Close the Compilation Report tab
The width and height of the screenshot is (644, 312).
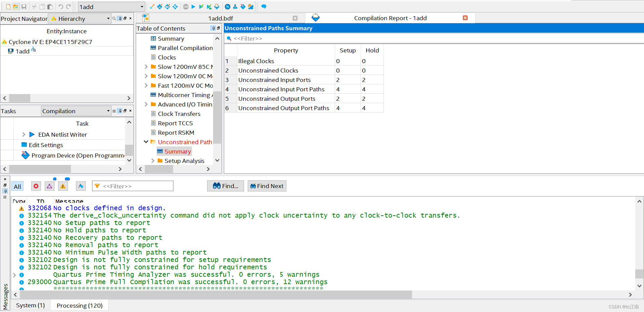point(465,18)
